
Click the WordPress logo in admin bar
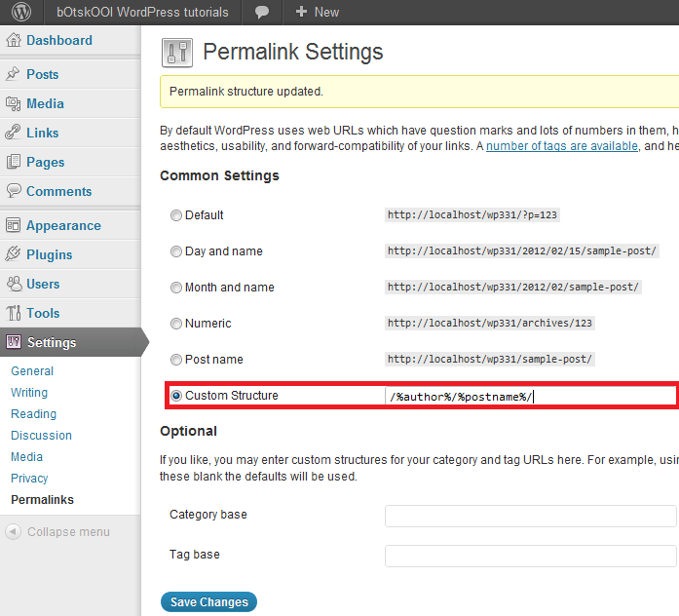coord(21,12)
